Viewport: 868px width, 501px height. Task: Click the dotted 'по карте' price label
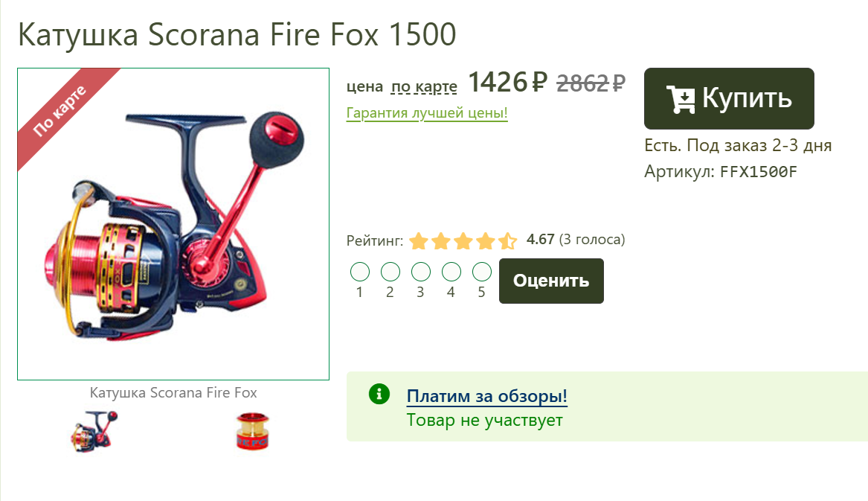pyautogui.click(x=424, y=86)
